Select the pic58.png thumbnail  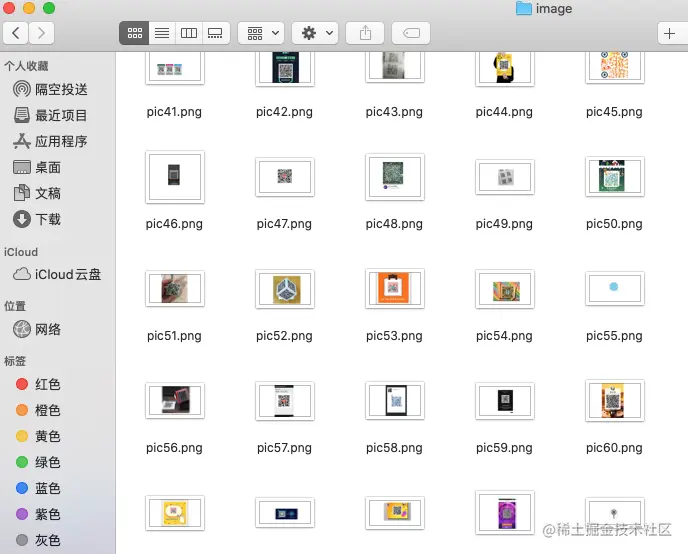point(394,400)
